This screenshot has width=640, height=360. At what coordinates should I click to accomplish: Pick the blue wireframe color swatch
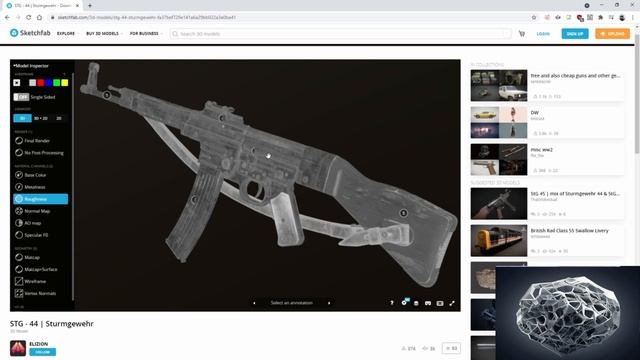pos(49,83)
